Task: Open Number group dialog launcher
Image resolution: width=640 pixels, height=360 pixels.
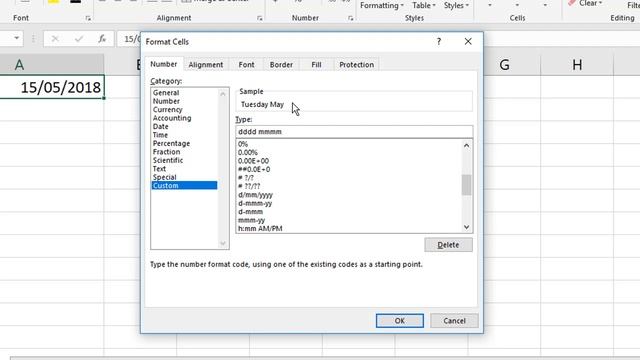Action: point(350,18)
